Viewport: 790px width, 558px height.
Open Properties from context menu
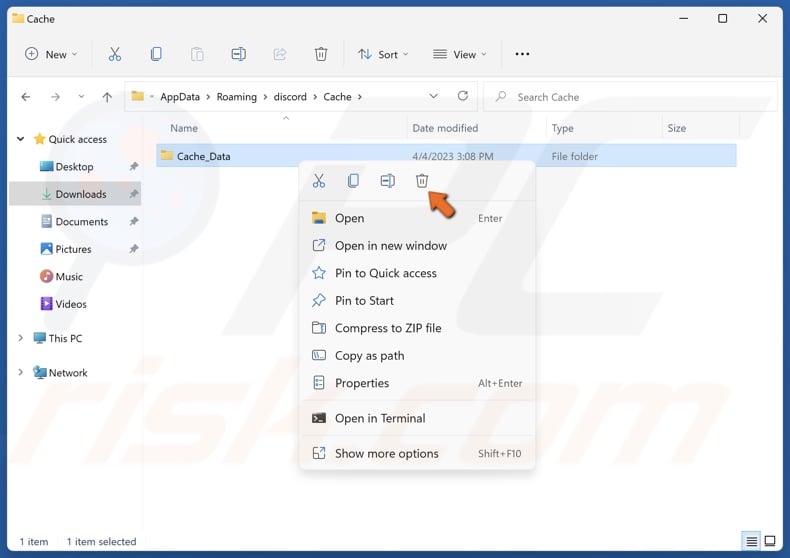[x=417, y=383]
